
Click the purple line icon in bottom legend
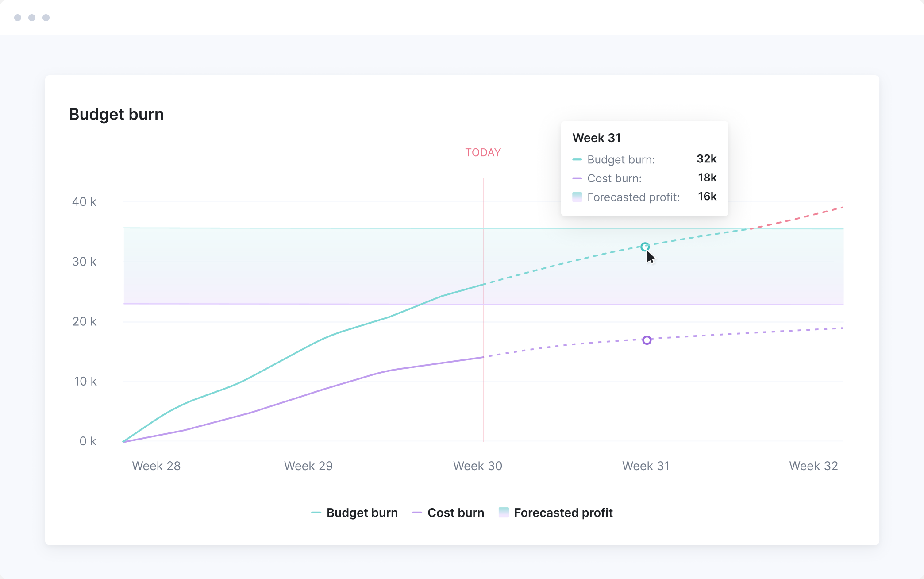coord(417,513)
